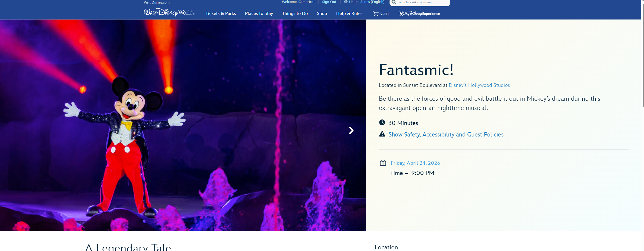
Task: Change the date Friday, April 24, 2026
Action: (x=415, y=163)
